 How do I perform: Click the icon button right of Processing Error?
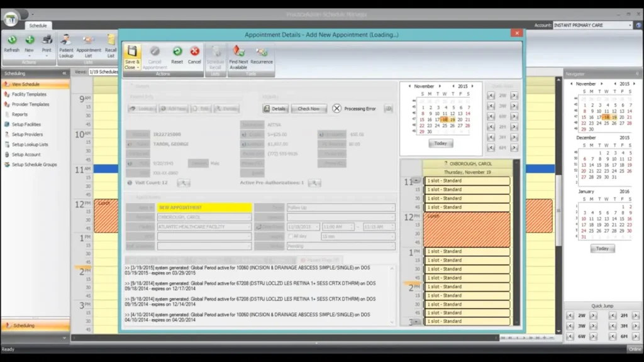(x=388, y=108)
